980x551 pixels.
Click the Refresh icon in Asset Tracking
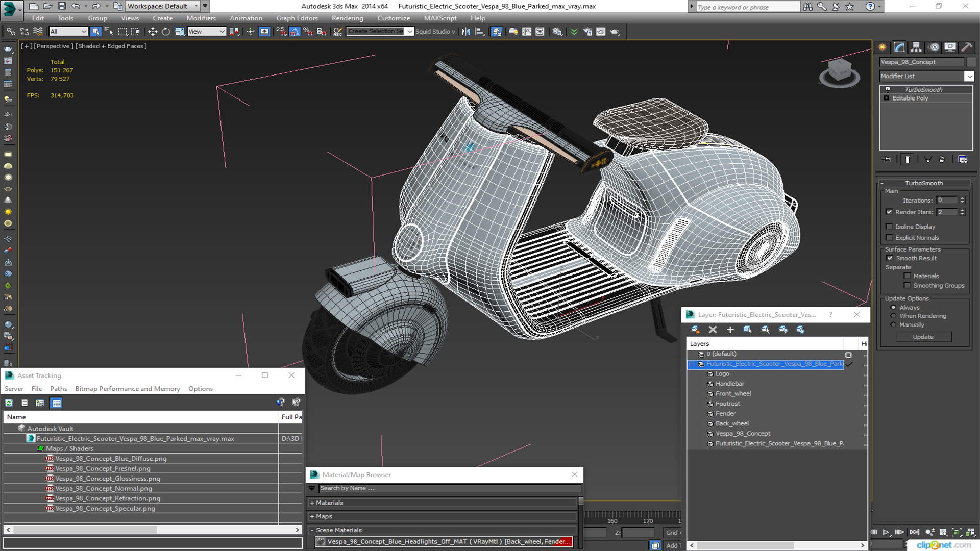pos(9,403)
